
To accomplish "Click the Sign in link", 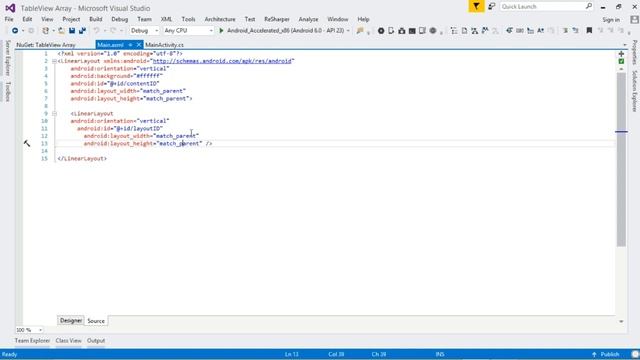I will click(x=611, y=20).
